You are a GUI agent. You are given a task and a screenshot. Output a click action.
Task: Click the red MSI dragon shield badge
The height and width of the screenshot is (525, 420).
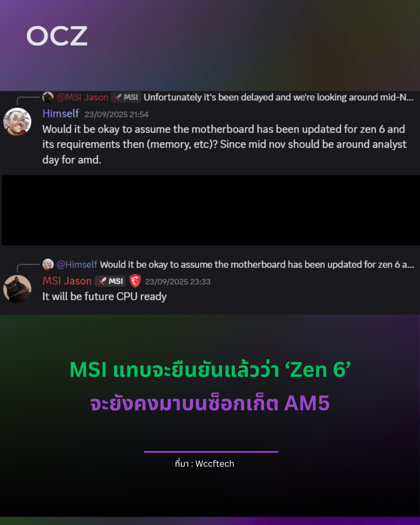135,281
